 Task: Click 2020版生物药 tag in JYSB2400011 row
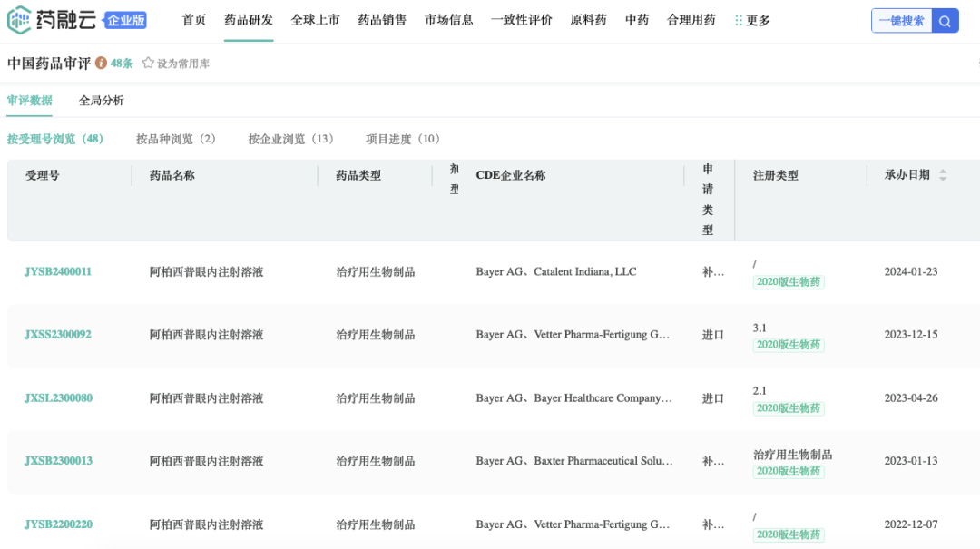(789, 282)
